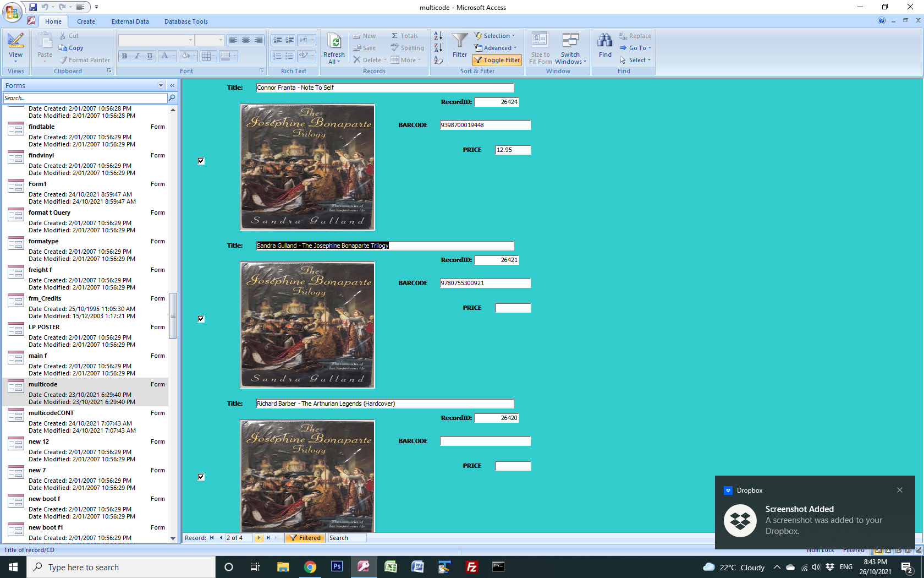The height and width of the screenshot is (578, 924).
Task: Align text left
Action: (x=233, y=40)
